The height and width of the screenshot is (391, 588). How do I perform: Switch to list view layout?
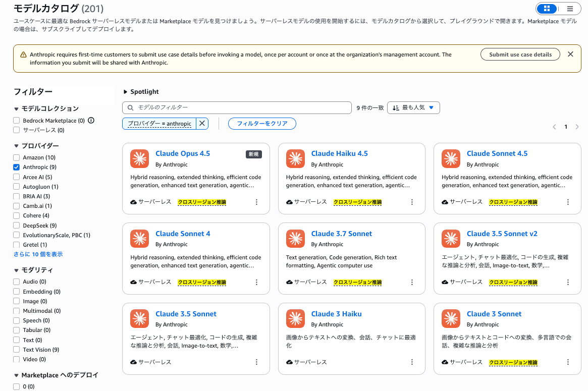(x=570, y=9)
